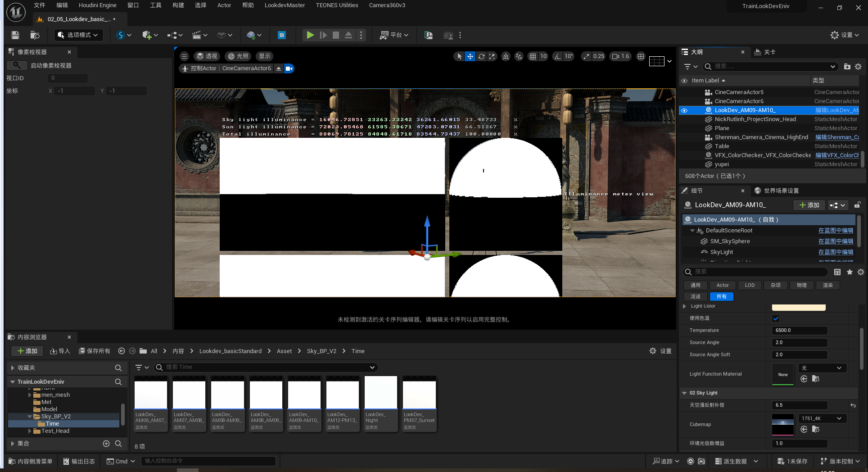
Task: Select the rotate gizmo tool
Action: tap(481, 56)
